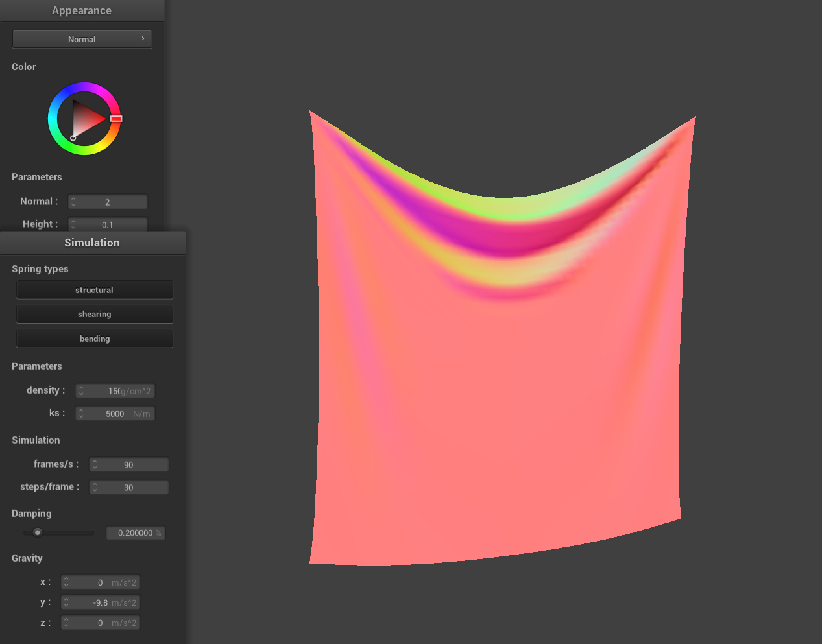Click the damping percentage value box

(x=136, y=533)
